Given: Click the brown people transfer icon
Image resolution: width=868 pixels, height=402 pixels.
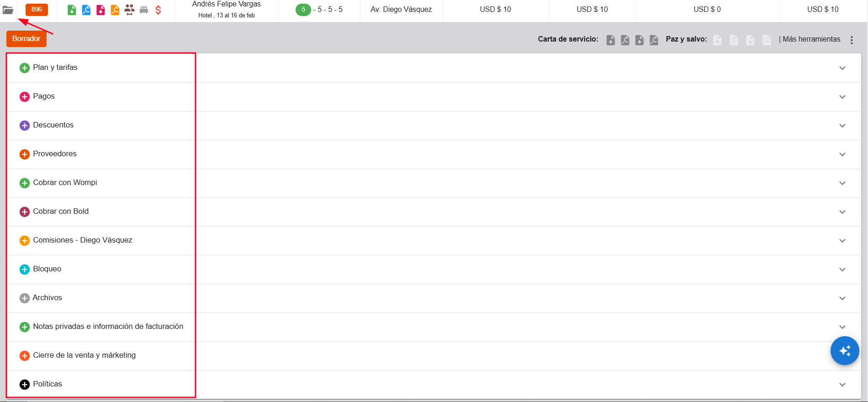Looking at the screenshot, I should pos(129,10).
